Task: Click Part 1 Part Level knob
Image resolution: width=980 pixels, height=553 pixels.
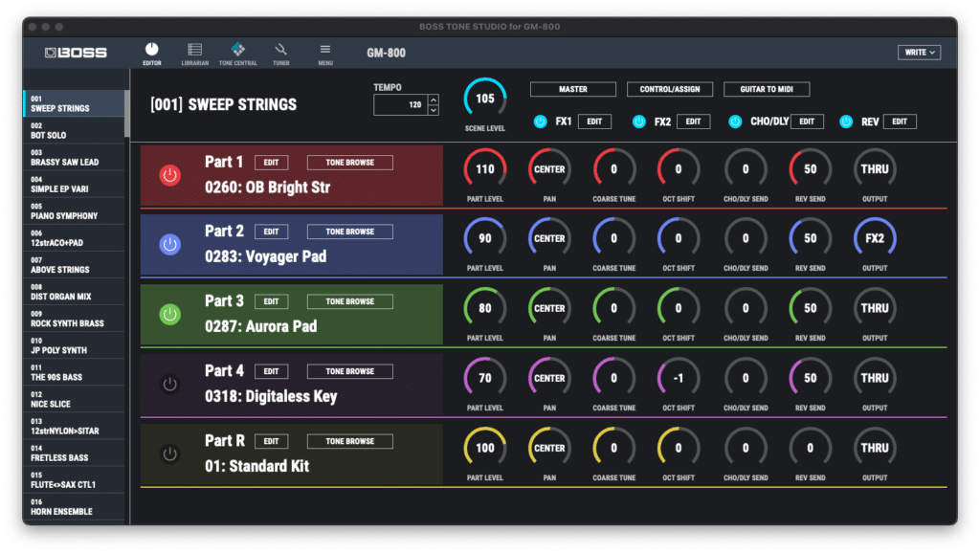Action: click(485, 169)
